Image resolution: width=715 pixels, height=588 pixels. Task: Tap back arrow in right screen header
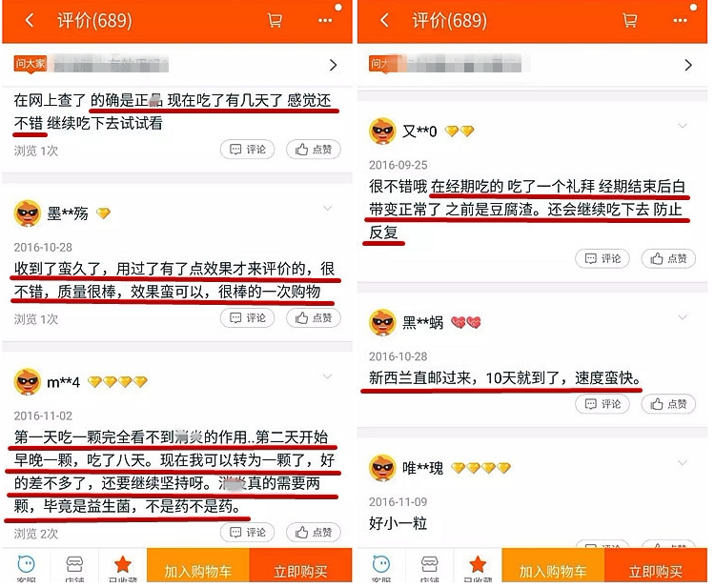click(x=385, y=21)
